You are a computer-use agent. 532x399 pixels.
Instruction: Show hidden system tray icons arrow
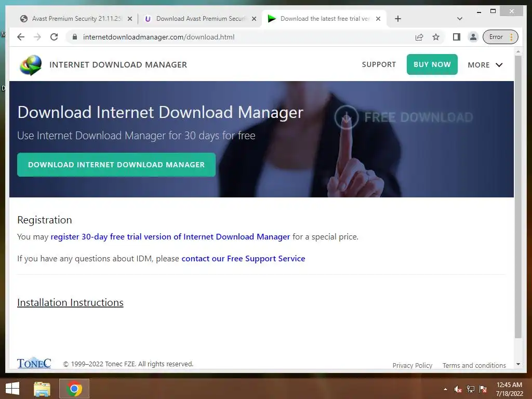[x=445, y=389]
